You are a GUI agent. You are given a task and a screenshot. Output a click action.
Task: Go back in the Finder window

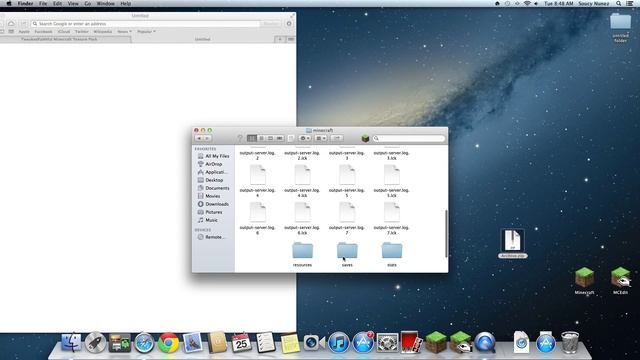coord(199,138)
